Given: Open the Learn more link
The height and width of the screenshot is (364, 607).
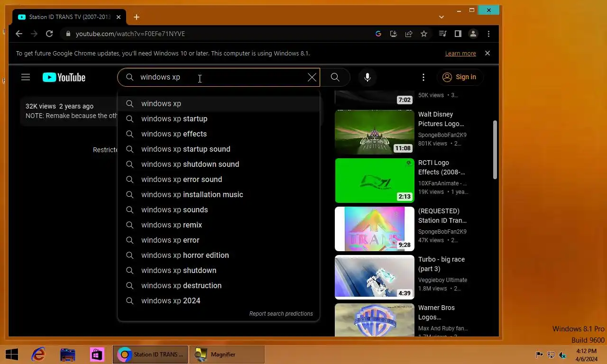Looking at the screenshot, I should tap(460, 54).
